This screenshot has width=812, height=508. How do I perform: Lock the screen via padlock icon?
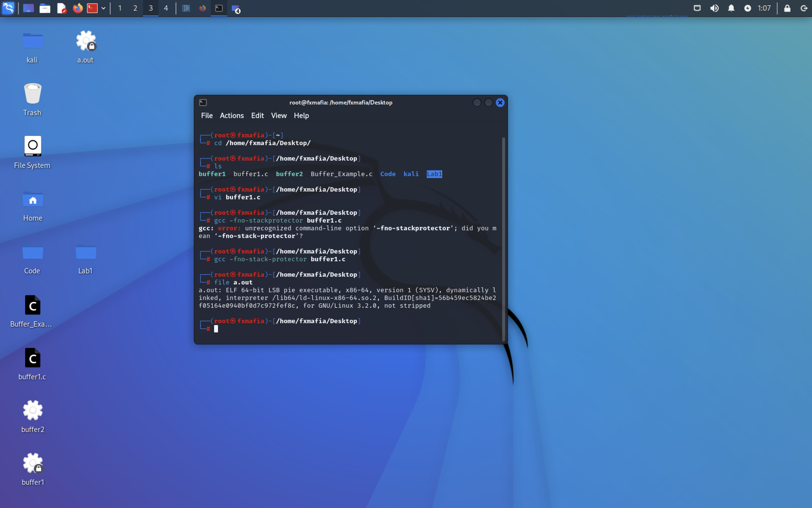(x=787, y=8)
